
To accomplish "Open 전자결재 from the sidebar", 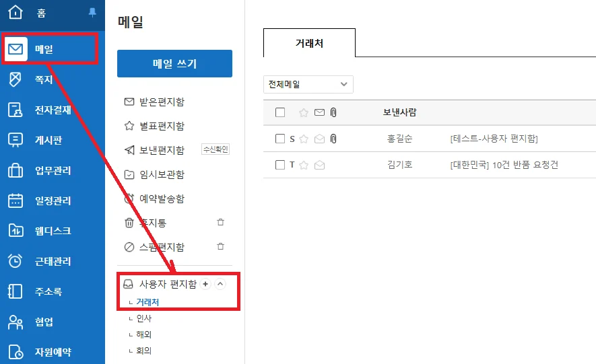I will point(53,110).
